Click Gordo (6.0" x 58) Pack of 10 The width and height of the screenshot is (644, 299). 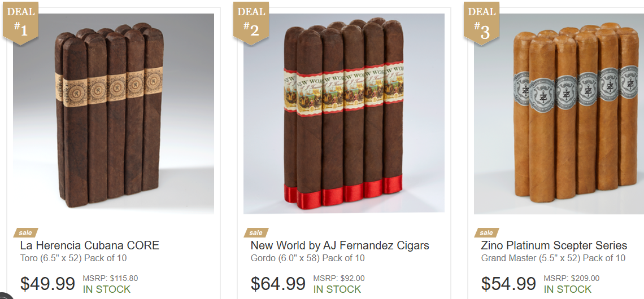coord(308,258)
